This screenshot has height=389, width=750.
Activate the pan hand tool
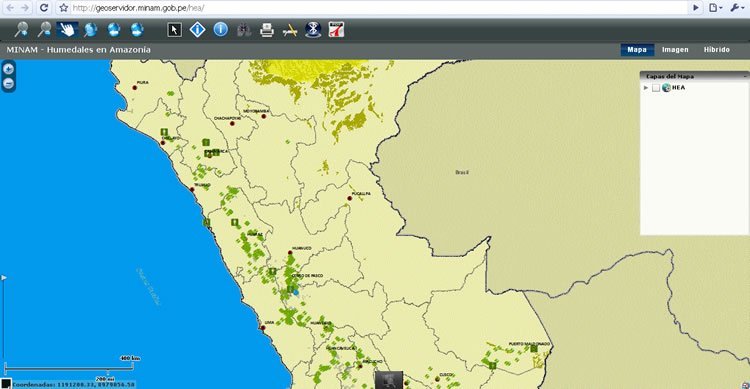[67, 30]
